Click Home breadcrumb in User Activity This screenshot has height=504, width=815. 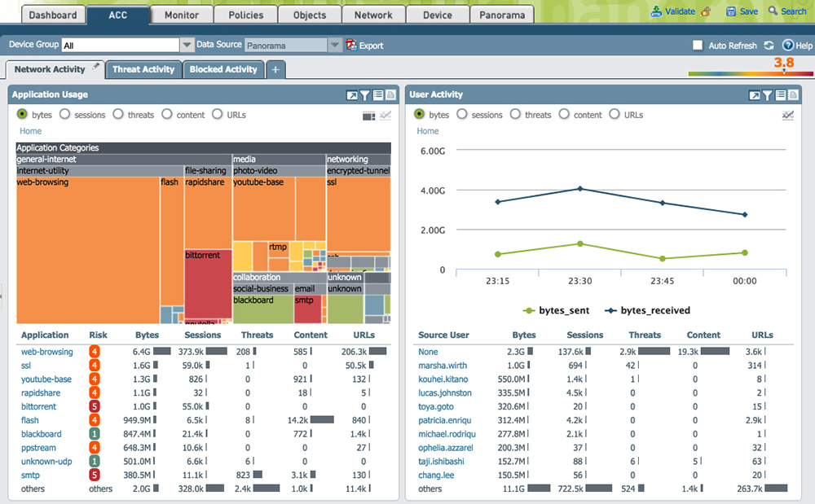point(428,131)
